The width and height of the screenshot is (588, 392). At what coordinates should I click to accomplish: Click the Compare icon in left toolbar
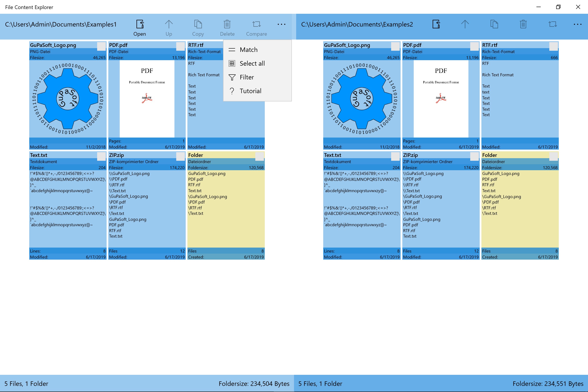256,24
